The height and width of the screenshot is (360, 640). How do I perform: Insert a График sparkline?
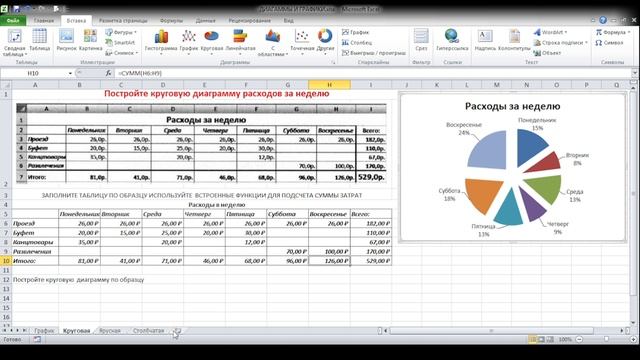click(356, 32)
